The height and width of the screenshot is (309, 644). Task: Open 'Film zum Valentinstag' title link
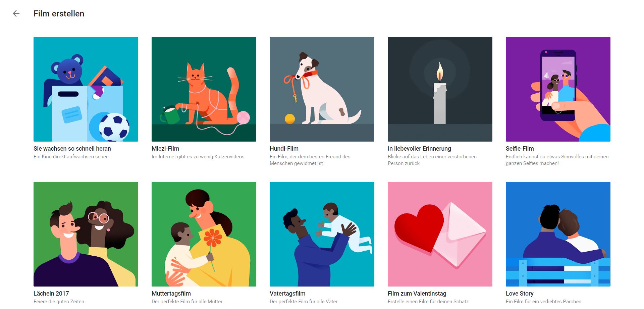[x=417, y=294]
